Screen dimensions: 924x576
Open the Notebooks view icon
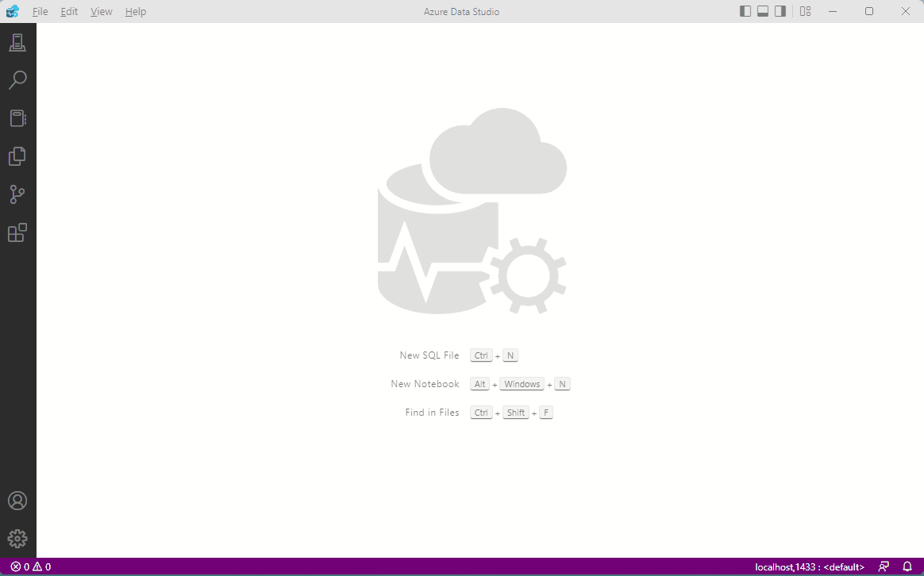point(17,118)
